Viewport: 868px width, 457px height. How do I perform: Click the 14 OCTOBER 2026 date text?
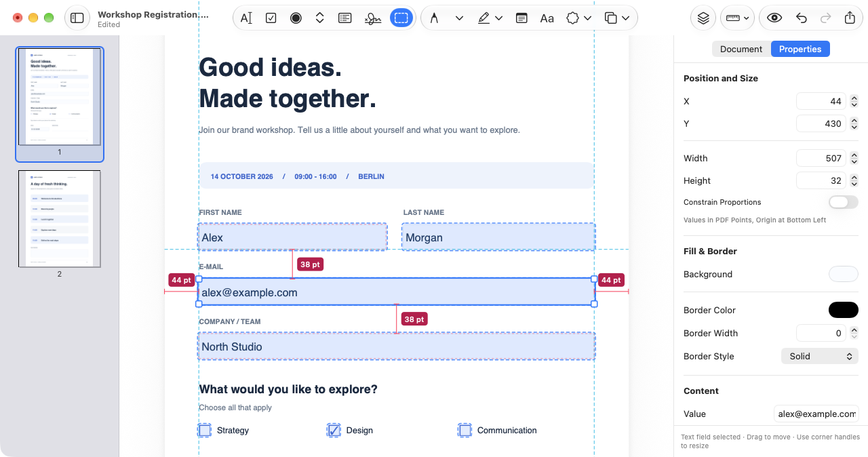[242, 176]
